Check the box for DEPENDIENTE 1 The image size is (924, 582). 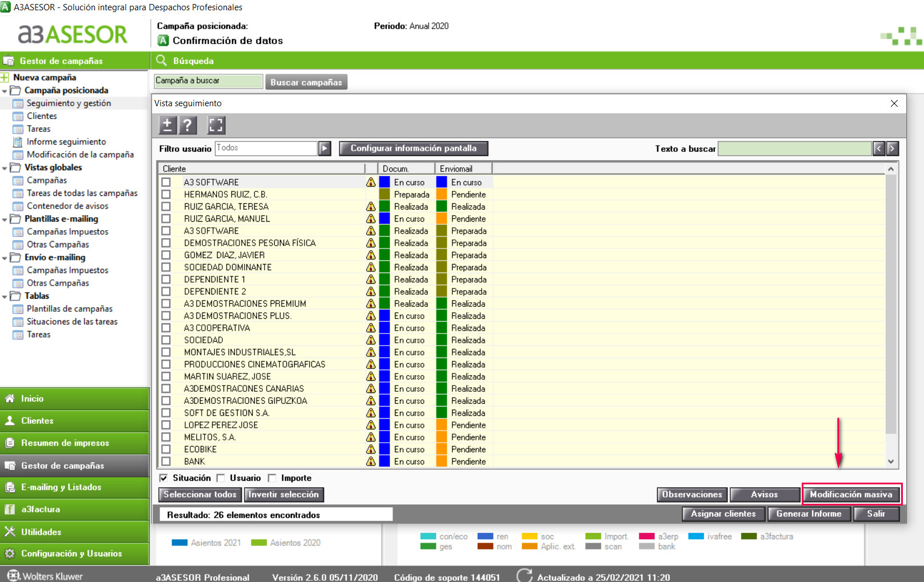166,279
